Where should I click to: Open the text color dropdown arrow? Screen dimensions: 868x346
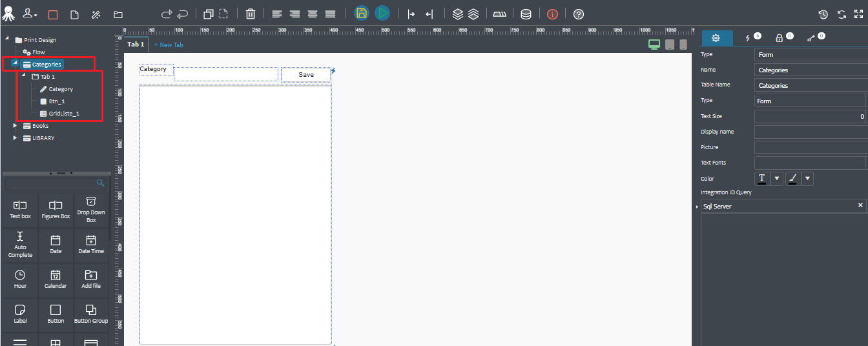(x=777, y=178)
